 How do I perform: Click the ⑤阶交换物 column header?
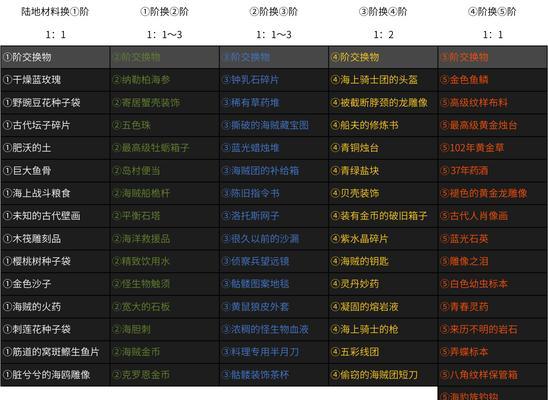(x=492, y=57)
